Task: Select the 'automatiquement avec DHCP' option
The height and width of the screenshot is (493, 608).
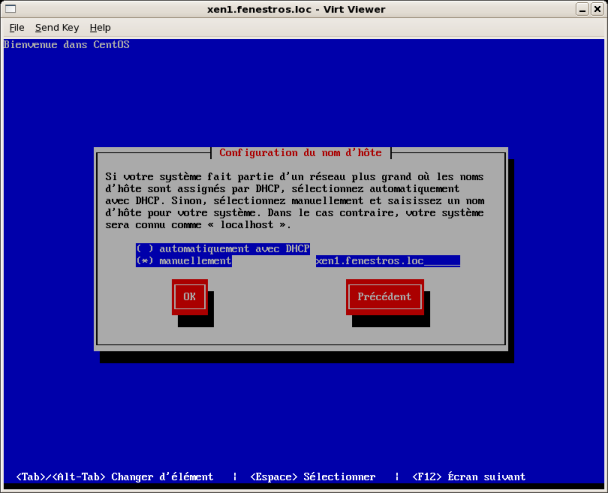Action: pyautogui.click(x=223, y=249)
